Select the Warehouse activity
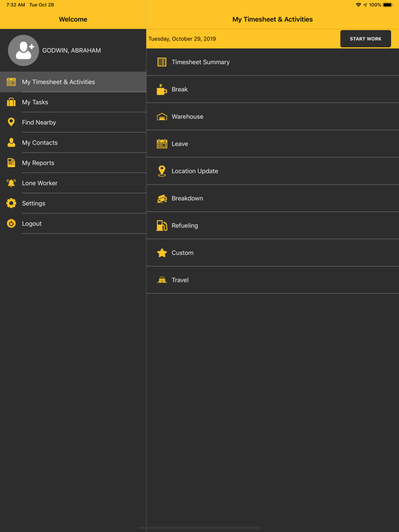Screen dimensions: 399x532 click(x=272, y=117)
